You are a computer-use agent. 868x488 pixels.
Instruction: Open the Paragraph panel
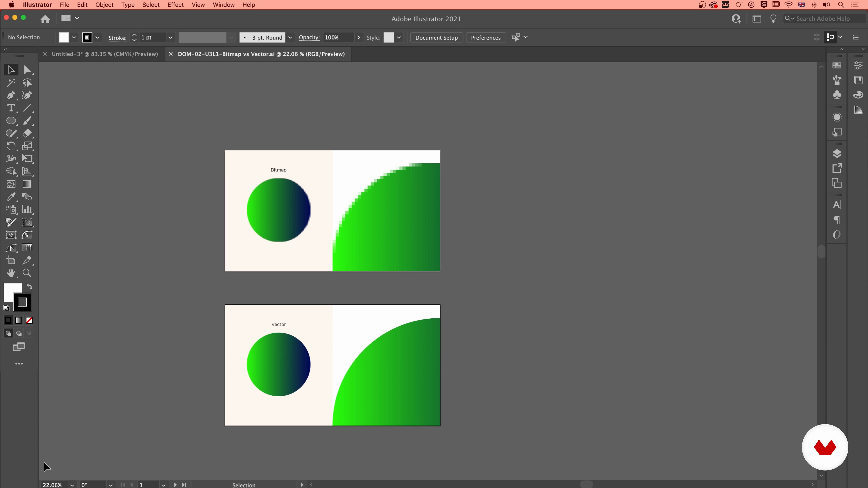pos(837,220)
